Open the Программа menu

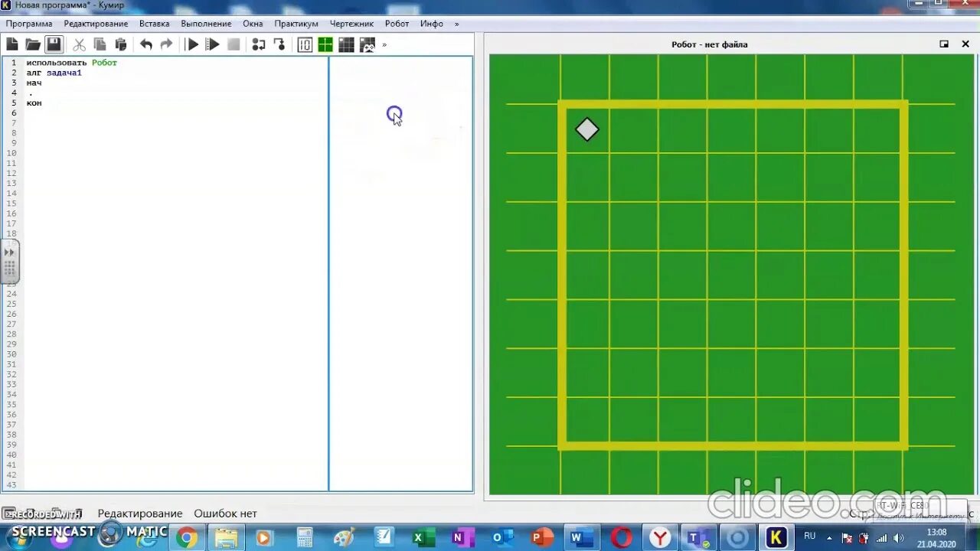[29, 24]
